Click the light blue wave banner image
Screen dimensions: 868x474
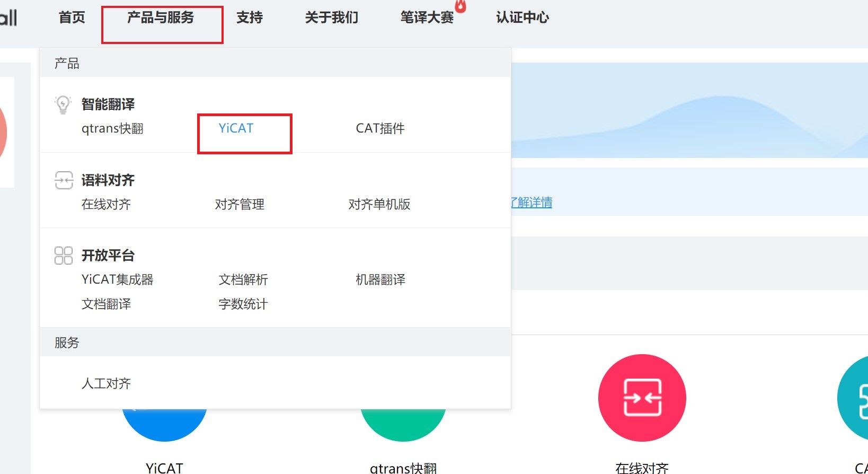(x=689, y=110)
